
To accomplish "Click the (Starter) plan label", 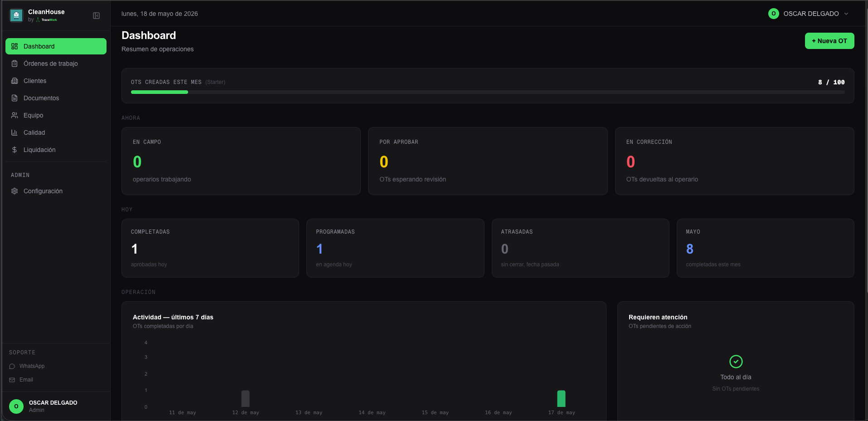I will point(215,82).
